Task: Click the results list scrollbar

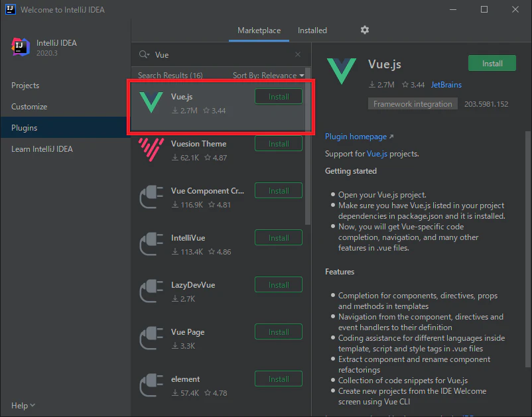Action: coord(308,146)
